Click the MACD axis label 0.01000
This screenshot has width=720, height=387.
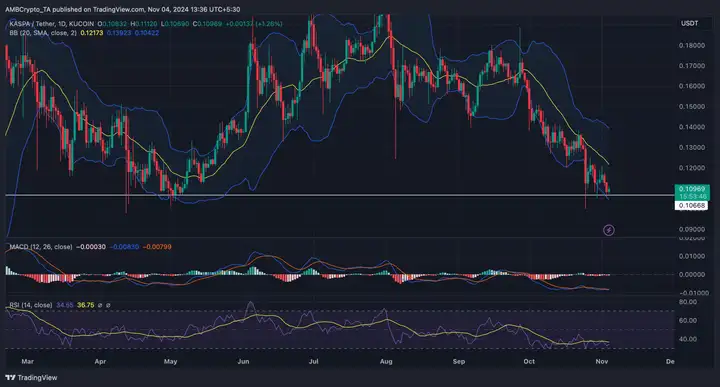(692, 256)
